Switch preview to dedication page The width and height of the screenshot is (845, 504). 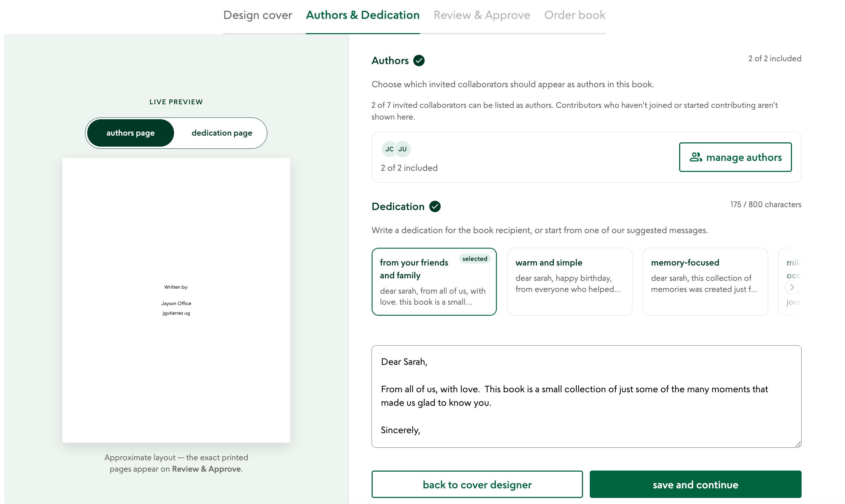222,133
